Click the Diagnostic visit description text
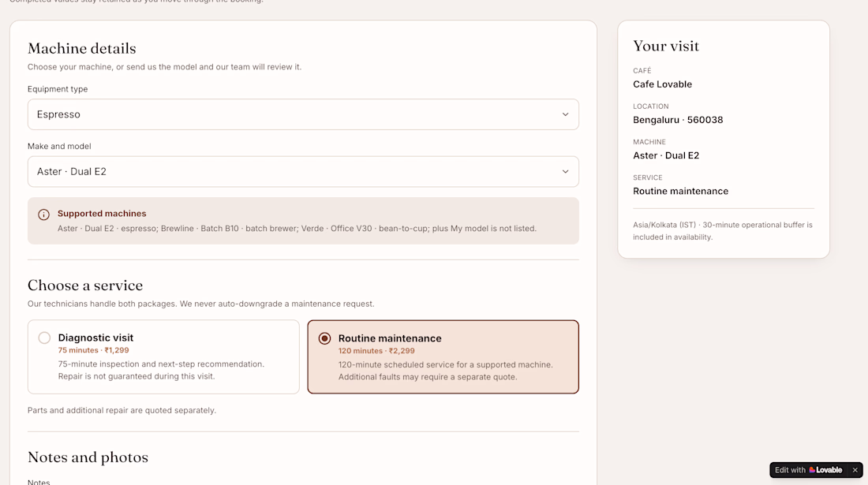 161,370
